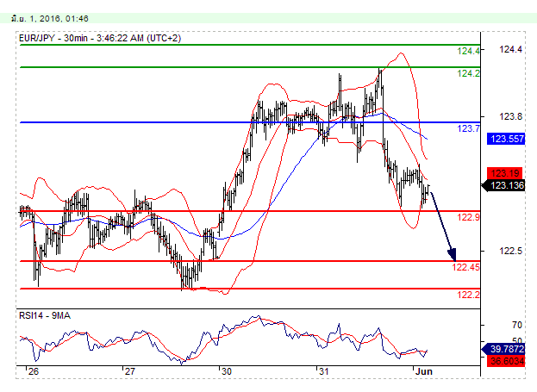Click the 123.8 axis value
The image size is (537, 392).
coord(510,117)
